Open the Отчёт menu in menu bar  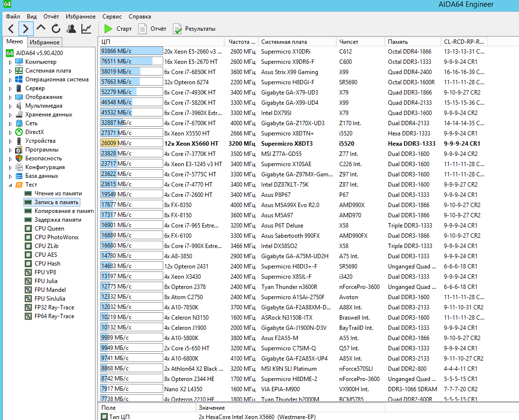pyautogui.click(x=51, y=17)
